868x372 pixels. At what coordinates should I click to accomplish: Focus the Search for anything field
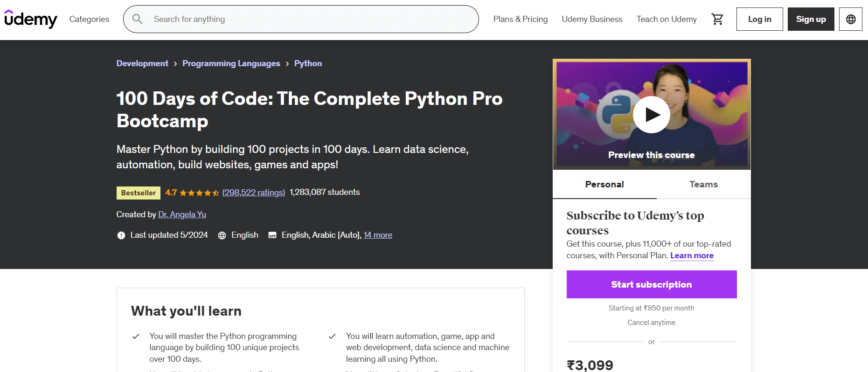point(301,19)
